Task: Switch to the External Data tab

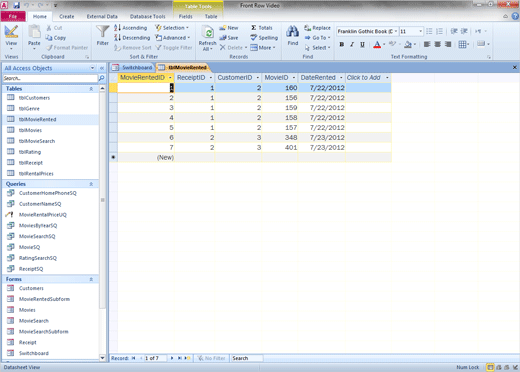Action: coord(102,16)
